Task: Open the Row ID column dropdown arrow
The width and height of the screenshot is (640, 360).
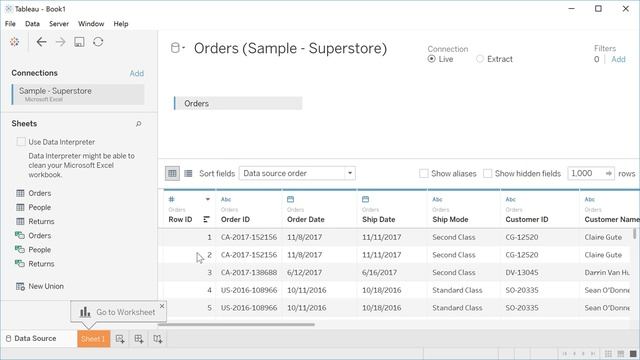Action: (208, 199)
